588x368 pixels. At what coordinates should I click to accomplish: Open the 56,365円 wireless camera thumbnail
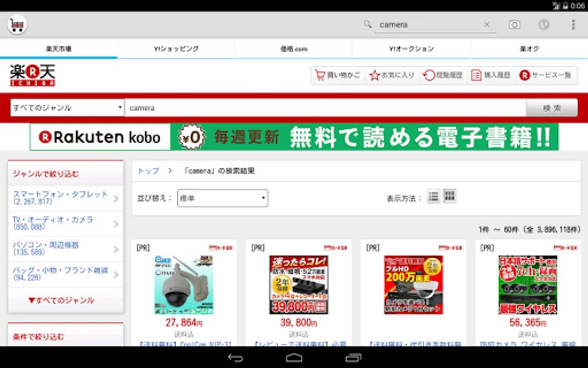click(528, 285)
